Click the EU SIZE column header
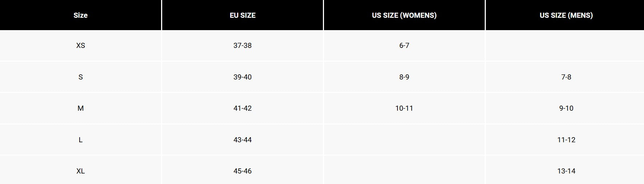 [x=243, y=15]
